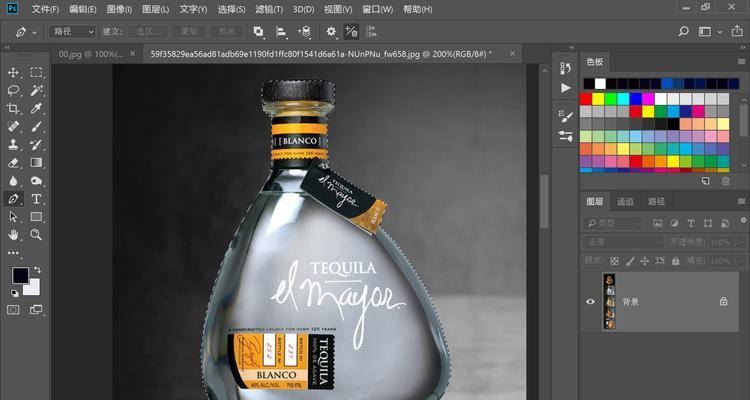The height and width of the screenshot is (400, 750).
Task: Switch to the 通道 tab
Action: [x=625, y=202]
